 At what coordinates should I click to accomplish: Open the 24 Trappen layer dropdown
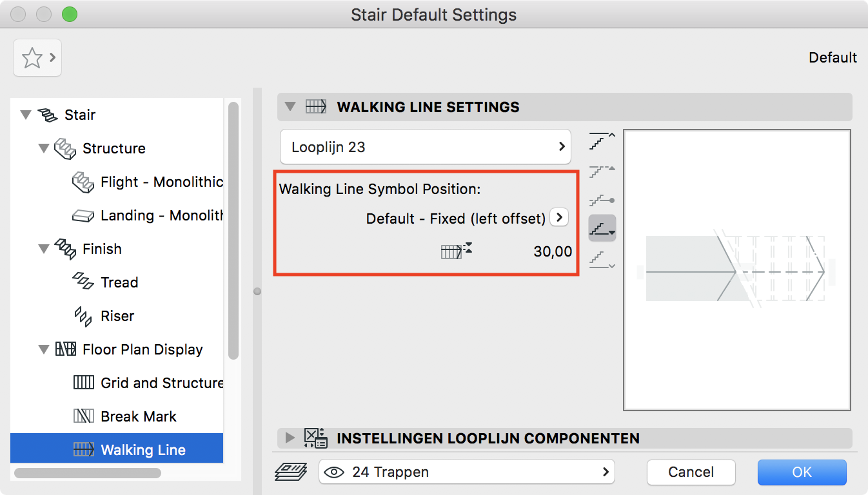click(467, 472)
